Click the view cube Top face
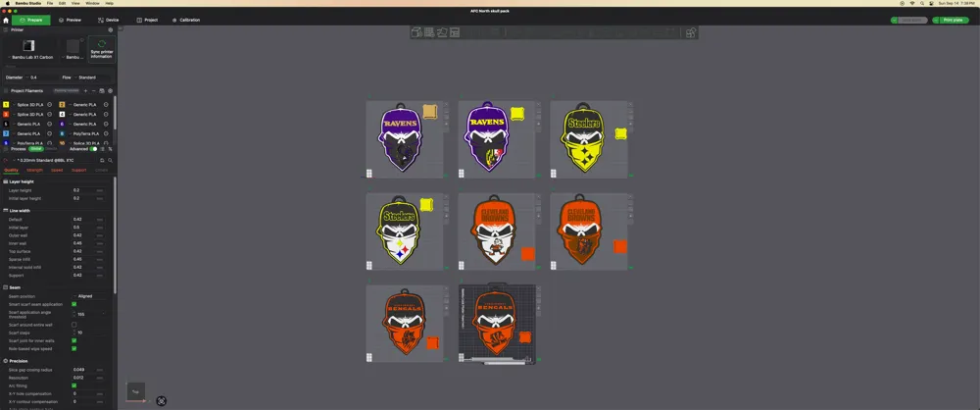This screenshot has width=980, height=410. 135,391
